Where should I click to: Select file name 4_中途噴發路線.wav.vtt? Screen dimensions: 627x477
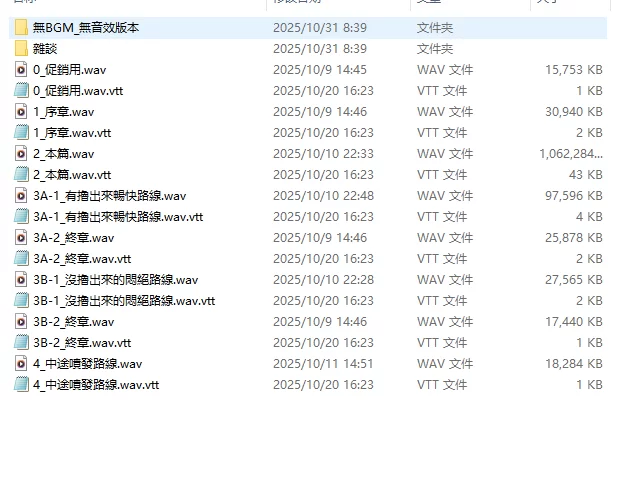(x=96, y=385)
